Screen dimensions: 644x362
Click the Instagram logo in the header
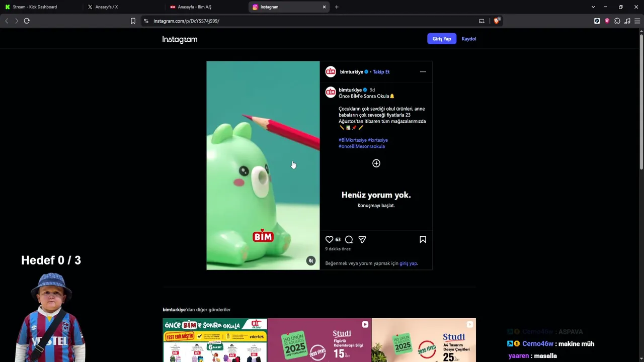180,39
